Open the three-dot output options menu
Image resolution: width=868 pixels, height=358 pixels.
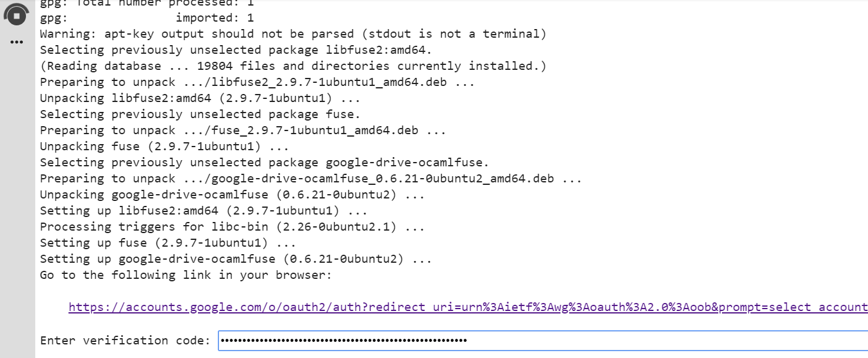17,42
